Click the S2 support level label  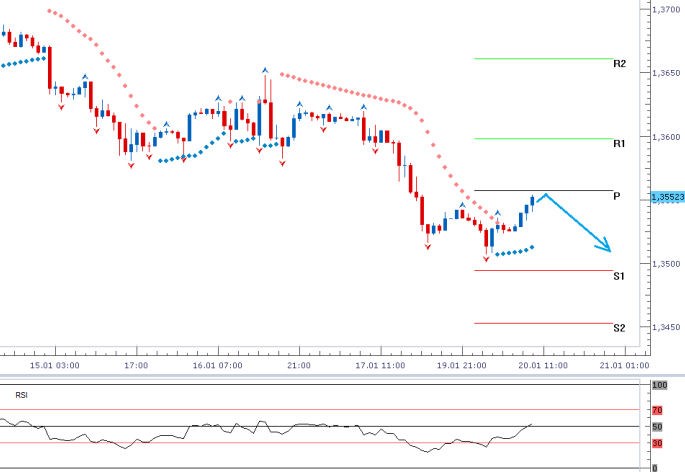[619, 328]
